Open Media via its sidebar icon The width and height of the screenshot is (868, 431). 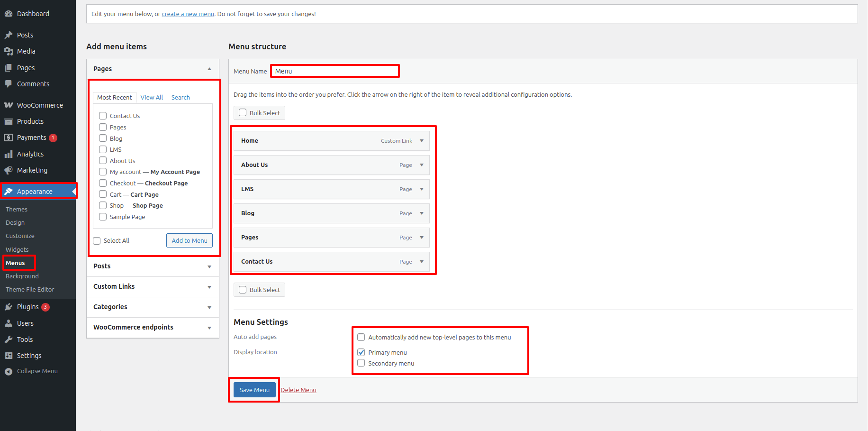(9, 51)
